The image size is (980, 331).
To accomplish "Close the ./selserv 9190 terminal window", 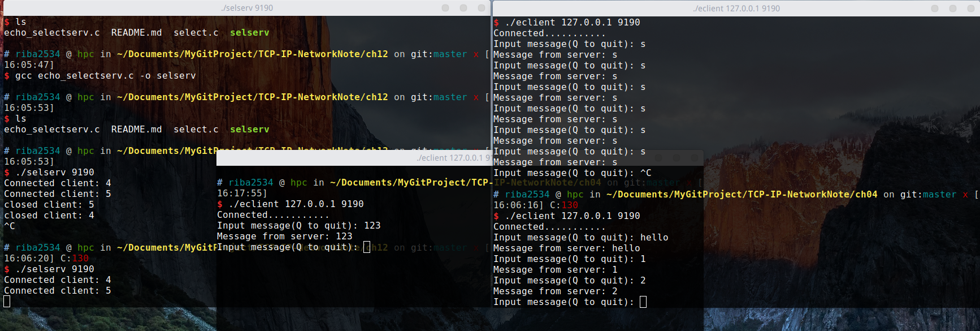I will click(x=481, y=8).
